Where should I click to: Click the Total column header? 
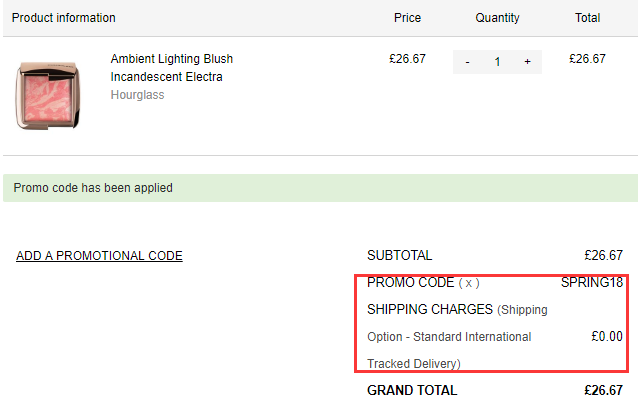click(x=587, y=18)
